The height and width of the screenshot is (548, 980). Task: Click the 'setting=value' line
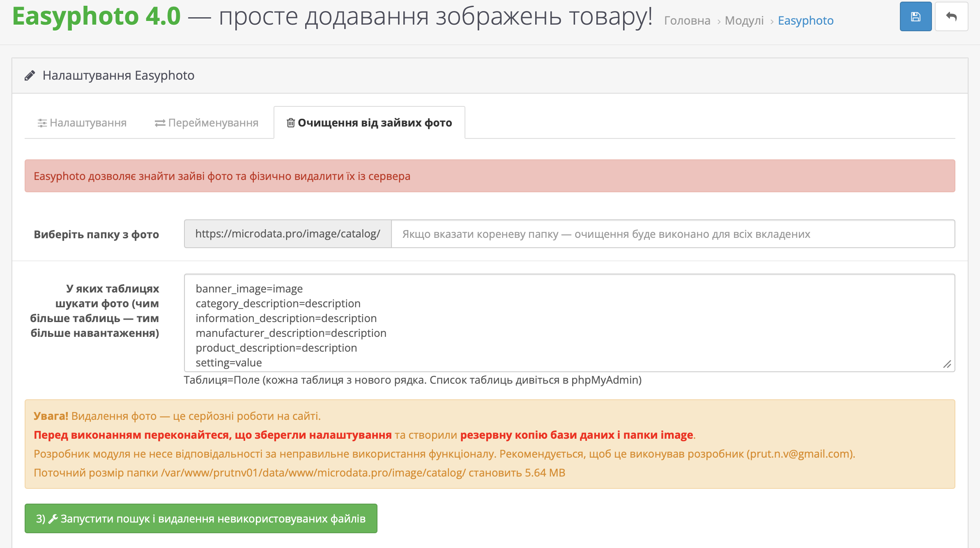(x=229, y=363)
